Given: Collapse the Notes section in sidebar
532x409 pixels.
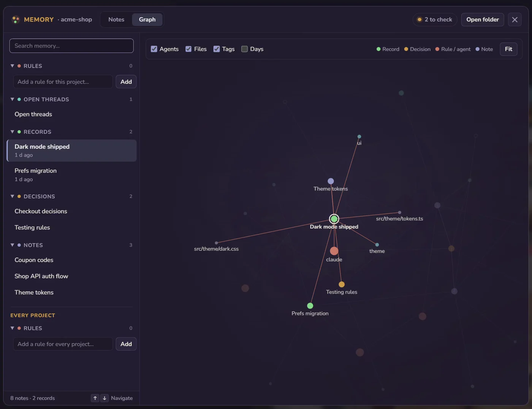Looking at the screenshot, I should 12,245.
